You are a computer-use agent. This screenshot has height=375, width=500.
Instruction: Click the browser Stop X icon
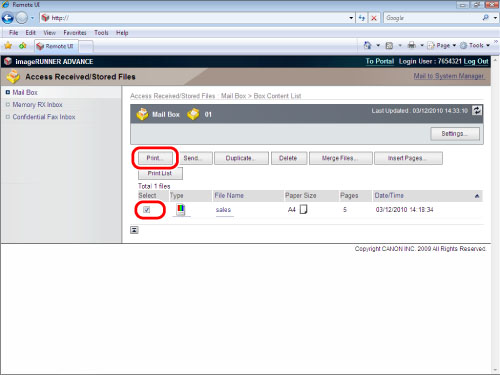coord(374,18)
